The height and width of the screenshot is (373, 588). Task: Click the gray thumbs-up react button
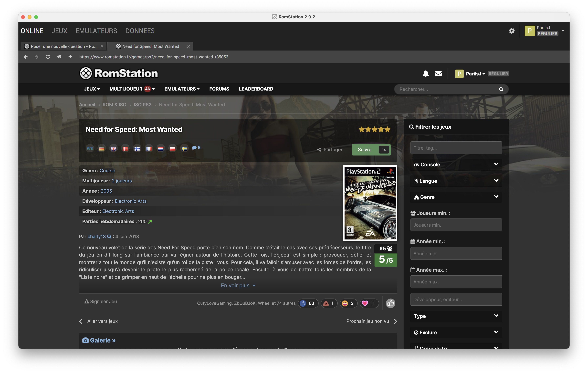tap(390, 303)
